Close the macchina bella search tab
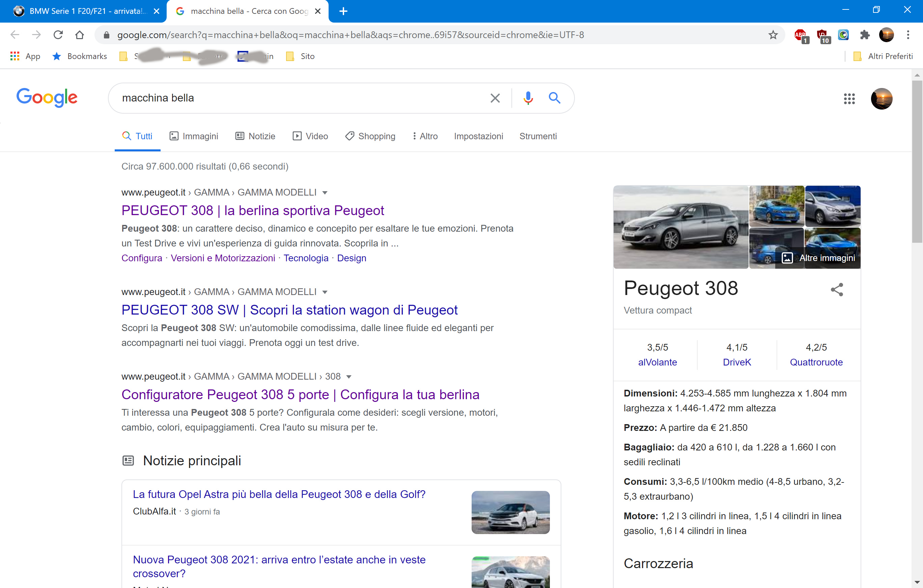 [x=318, y=11]
